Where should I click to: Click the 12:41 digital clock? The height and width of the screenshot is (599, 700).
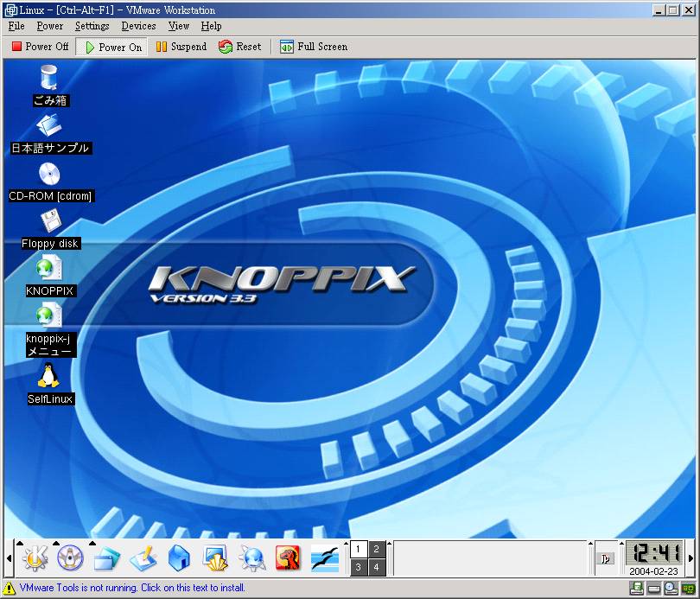653,553
